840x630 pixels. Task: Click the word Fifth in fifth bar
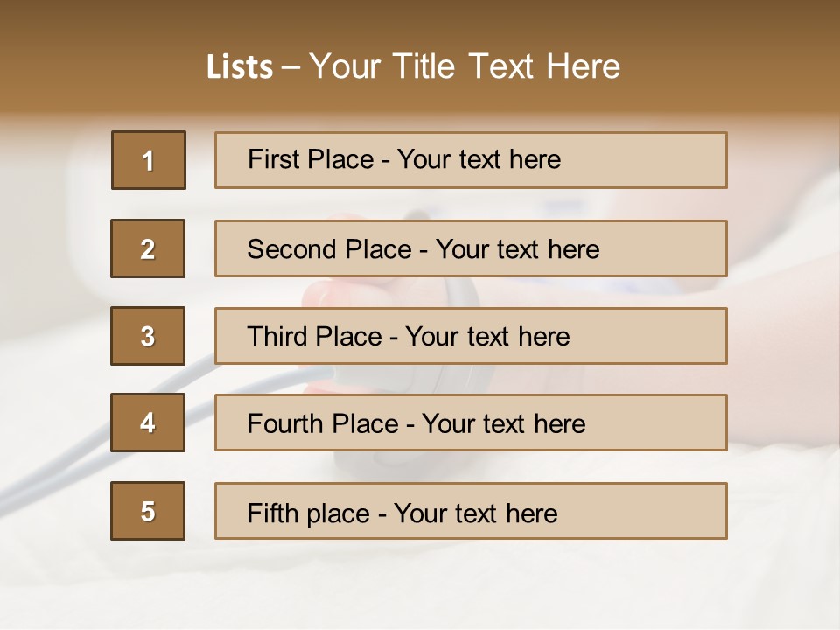pyautogui.click(x=272, y=514)
